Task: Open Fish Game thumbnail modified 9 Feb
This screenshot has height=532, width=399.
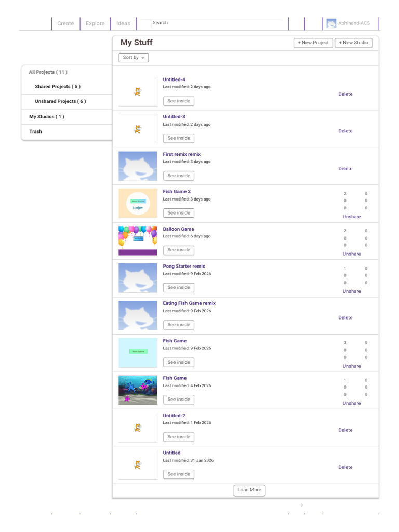Action: click(138, 353)
